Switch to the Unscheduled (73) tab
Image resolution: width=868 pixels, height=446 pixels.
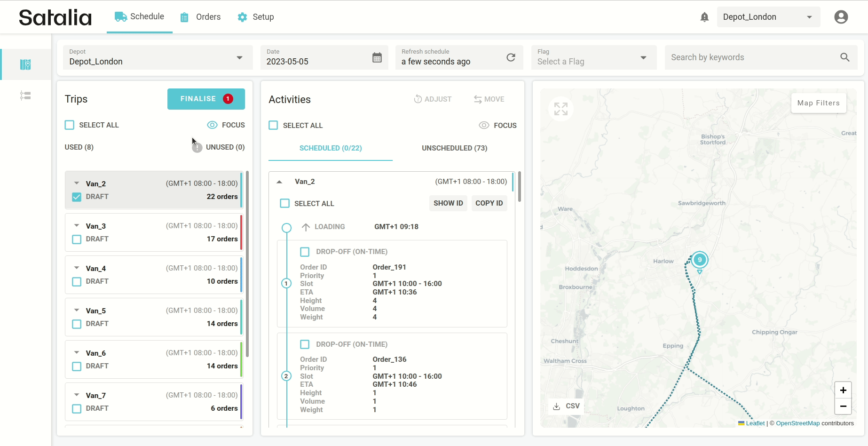point(454,148)
